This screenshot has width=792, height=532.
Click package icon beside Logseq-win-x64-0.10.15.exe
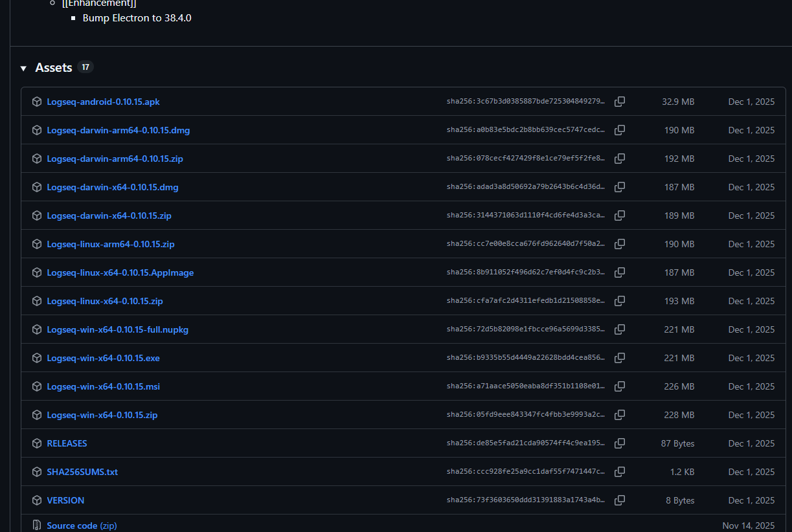pyautogui.click(x=37, y=358)
